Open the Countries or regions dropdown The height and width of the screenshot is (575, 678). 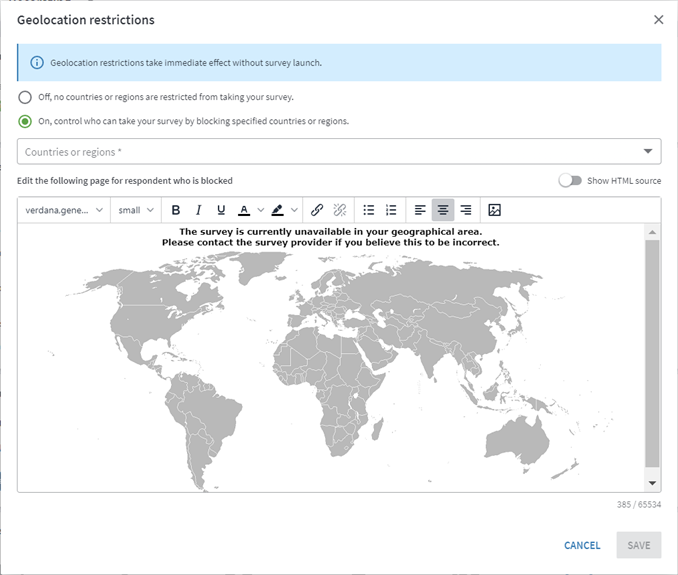[x=339, y=151]
